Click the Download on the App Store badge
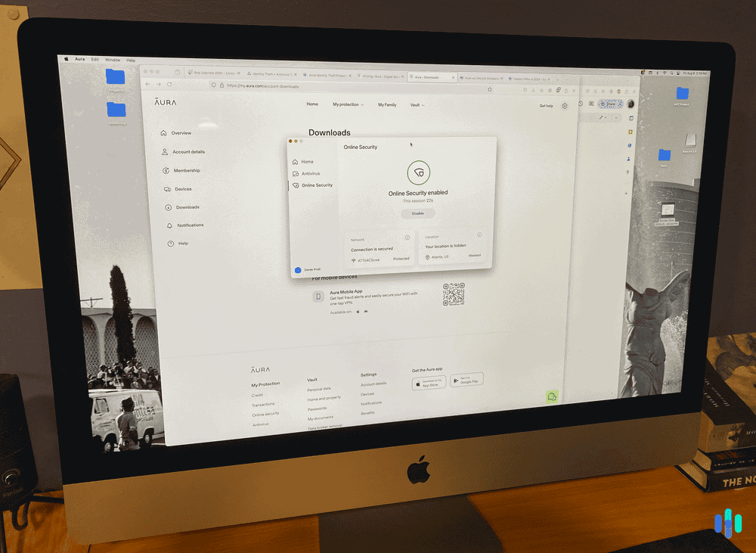Viewport: 756px width, 553px height. point(427,384)
